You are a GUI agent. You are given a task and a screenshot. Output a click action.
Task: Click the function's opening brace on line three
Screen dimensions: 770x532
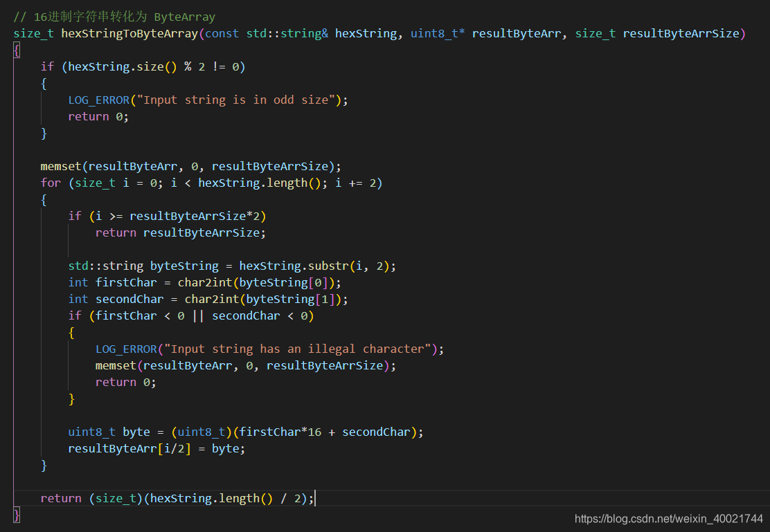[x=17, y=50]
